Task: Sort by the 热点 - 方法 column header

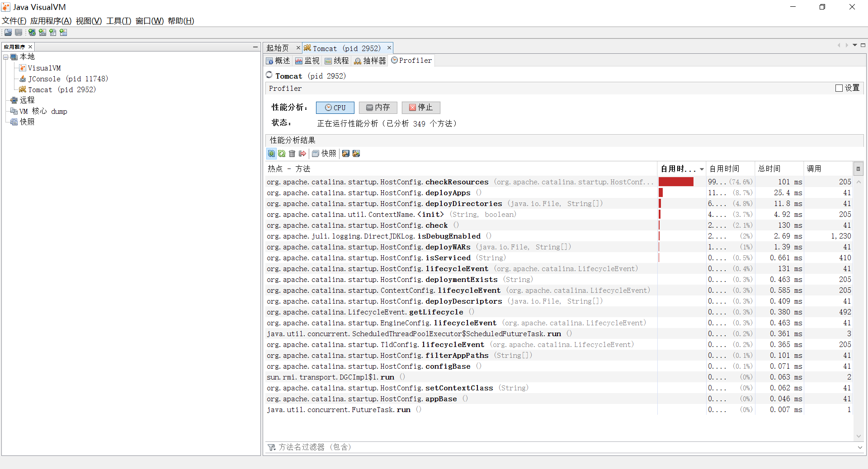Action: 461,169
